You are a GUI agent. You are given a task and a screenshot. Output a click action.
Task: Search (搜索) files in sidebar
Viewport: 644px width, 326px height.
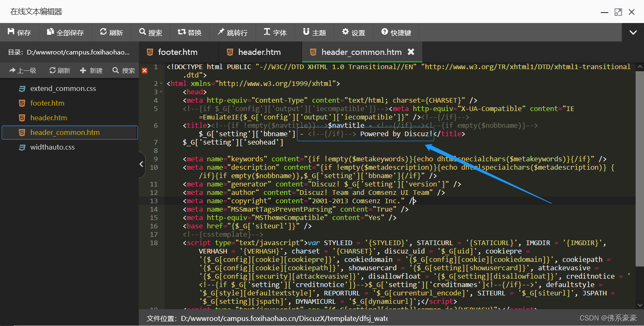pyautogui.click(x=124, y=70)
